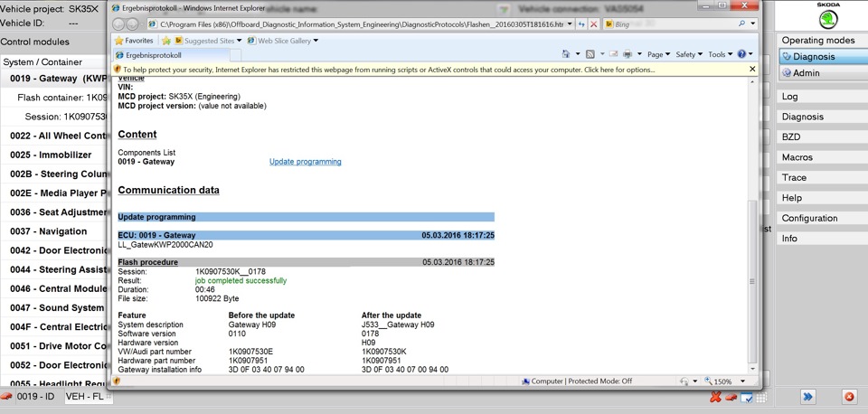Select 0022 - All Wheel Control module
Image resolution: width=868 pixels, height=414 pixels.
pos(54,136)
